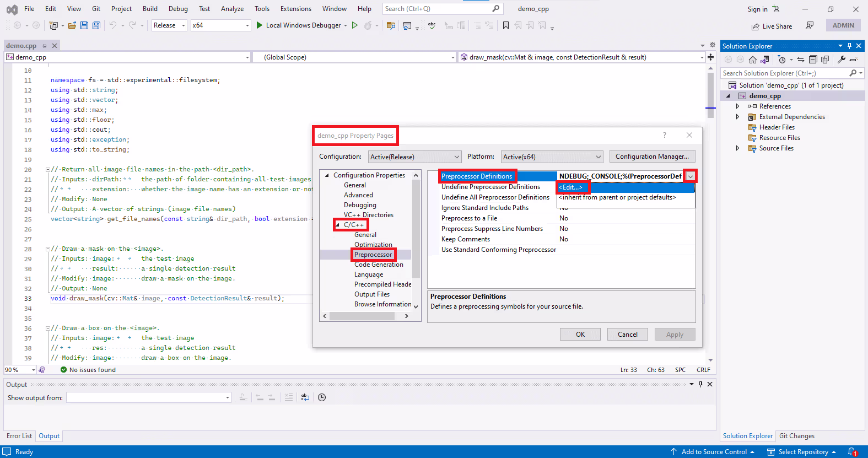Switch to the Error List tab
This screenshot has height=458, width=868.
coord(19,436)
